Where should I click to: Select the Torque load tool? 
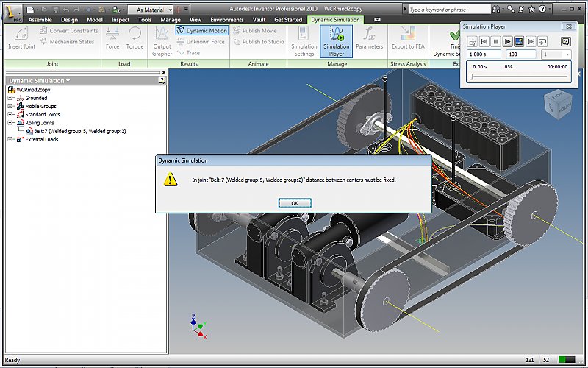tap(135, 38)
